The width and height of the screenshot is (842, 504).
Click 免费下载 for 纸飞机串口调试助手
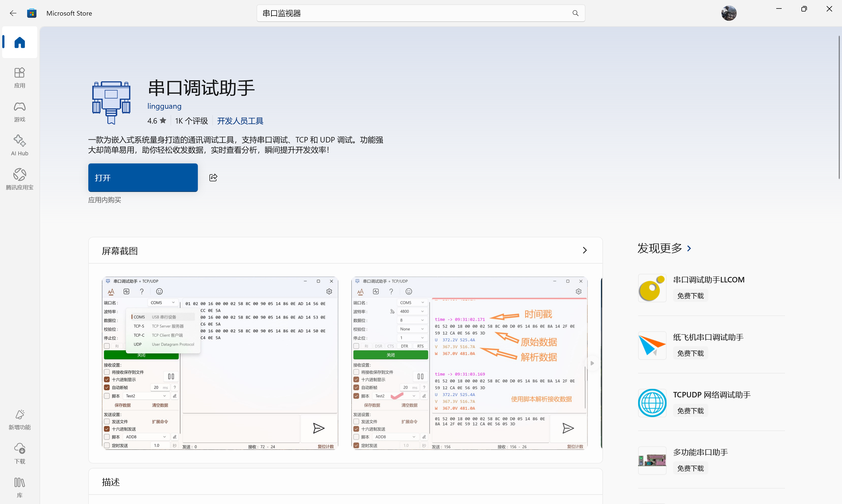690,353
